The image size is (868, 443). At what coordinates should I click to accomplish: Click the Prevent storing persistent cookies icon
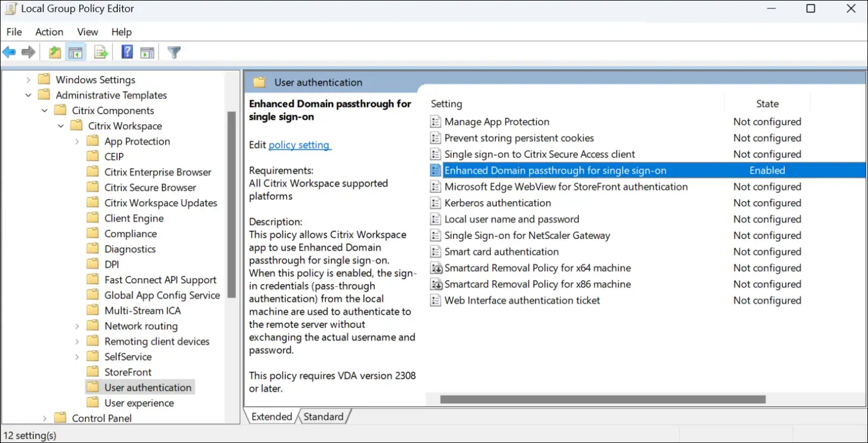435,138
